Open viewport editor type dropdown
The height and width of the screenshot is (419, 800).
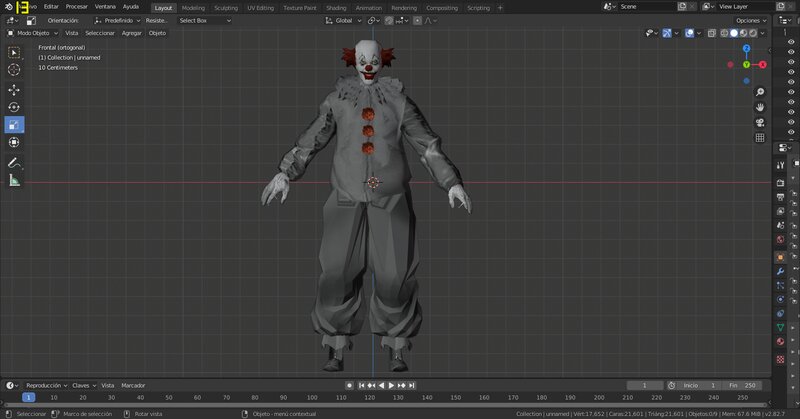12,21
